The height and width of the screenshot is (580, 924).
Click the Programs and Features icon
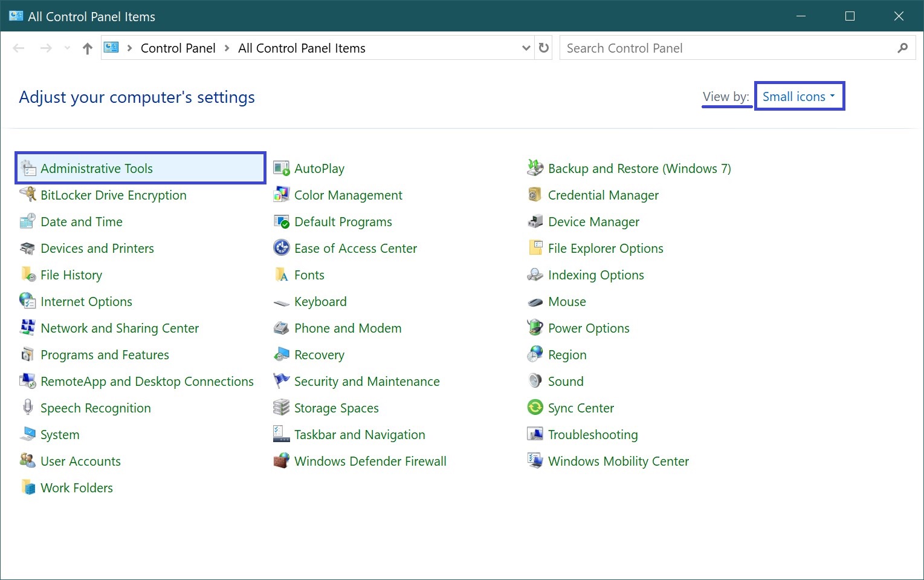[x=28, y=354]
